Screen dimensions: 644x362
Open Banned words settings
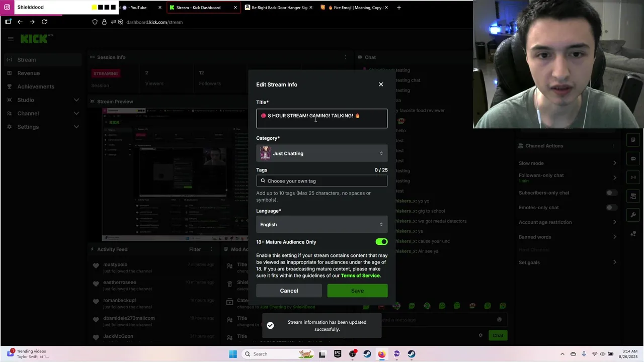[x=568, y=237]
